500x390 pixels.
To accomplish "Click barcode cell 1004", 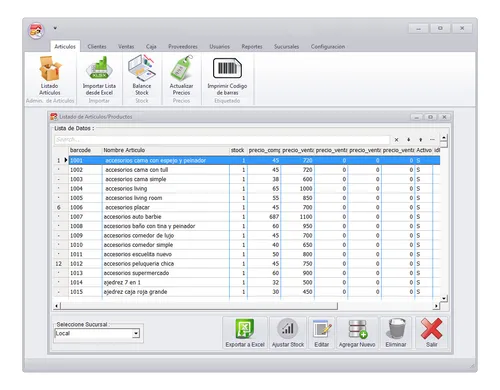I will [85, 188].
